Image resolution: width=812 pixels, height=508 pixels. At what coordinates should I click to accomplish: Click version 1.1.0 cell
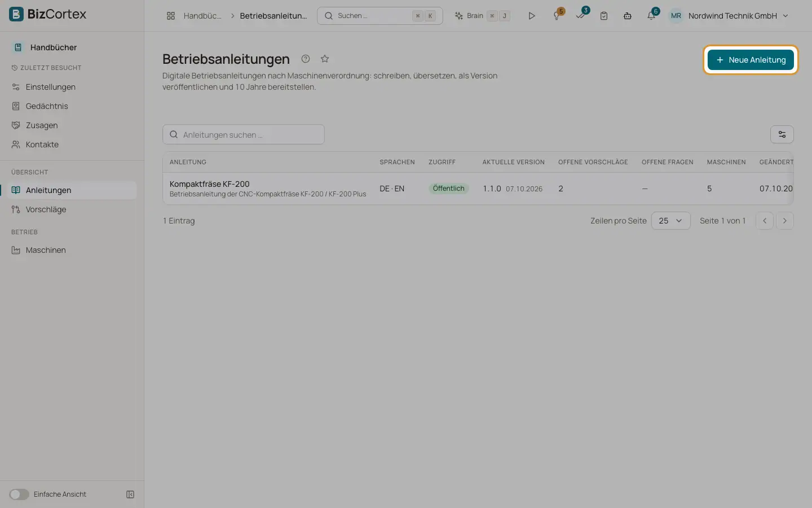(x=492, y=189)
